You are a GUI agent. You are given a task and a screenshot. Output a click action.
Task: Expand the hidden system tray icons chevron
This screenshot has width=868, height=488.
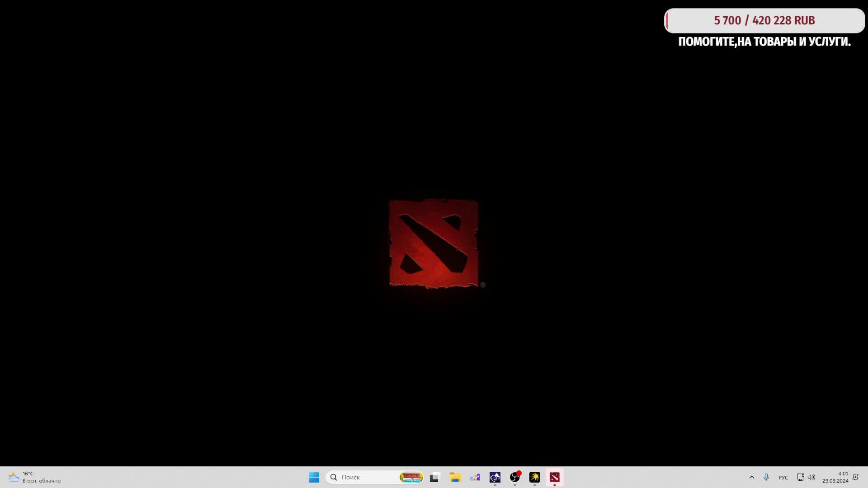[752, 477]
